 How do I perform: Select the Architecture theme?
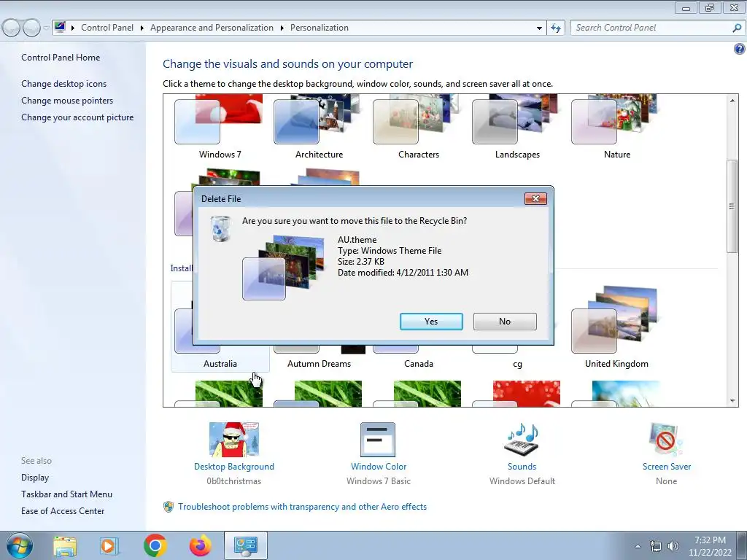click(x=319, y=126)
